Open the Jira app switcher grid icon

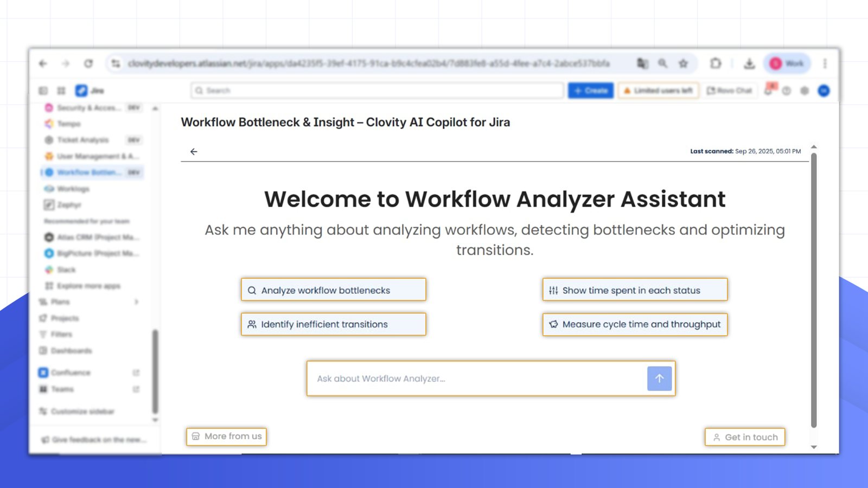point(61,91)
